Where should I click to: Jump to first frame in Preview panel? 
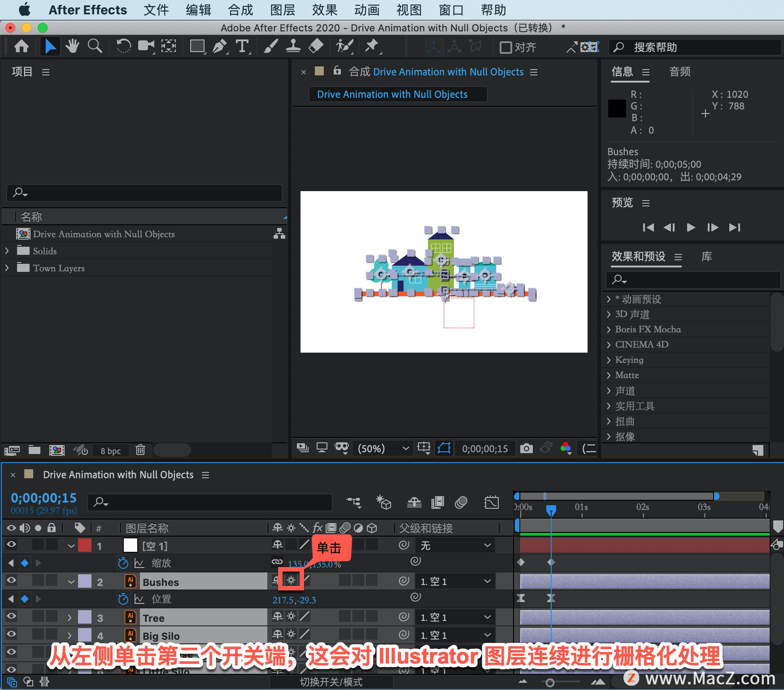point(648,227)
